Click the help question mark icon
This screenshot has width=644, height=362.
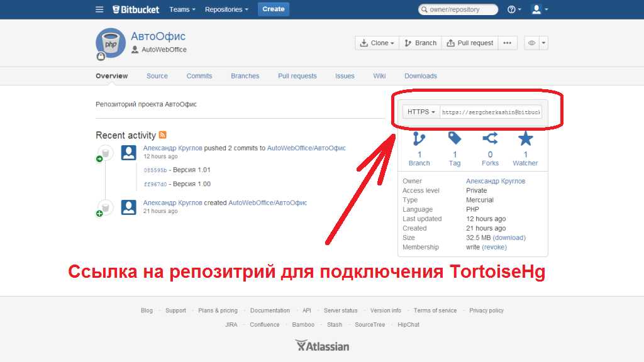(x=512, y=9)
